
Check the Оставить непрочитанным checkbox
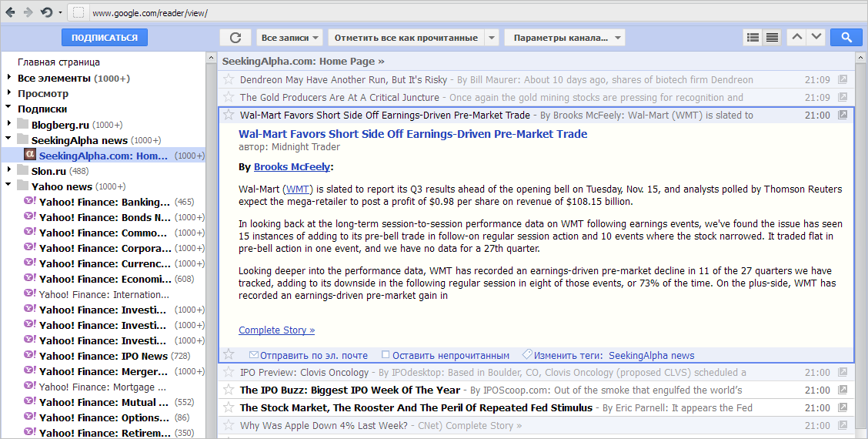386,355
